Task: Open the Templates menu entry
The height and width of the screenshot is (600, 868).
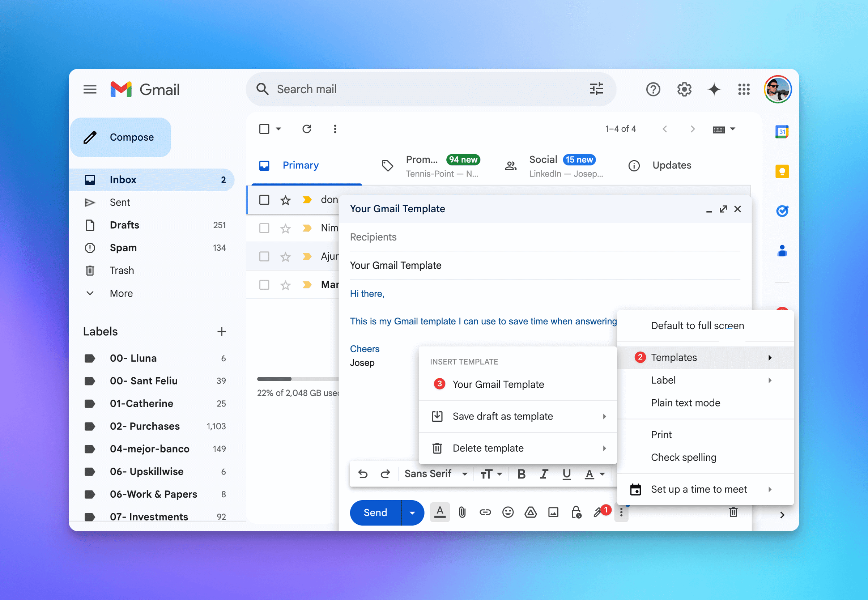Action: 705,358
